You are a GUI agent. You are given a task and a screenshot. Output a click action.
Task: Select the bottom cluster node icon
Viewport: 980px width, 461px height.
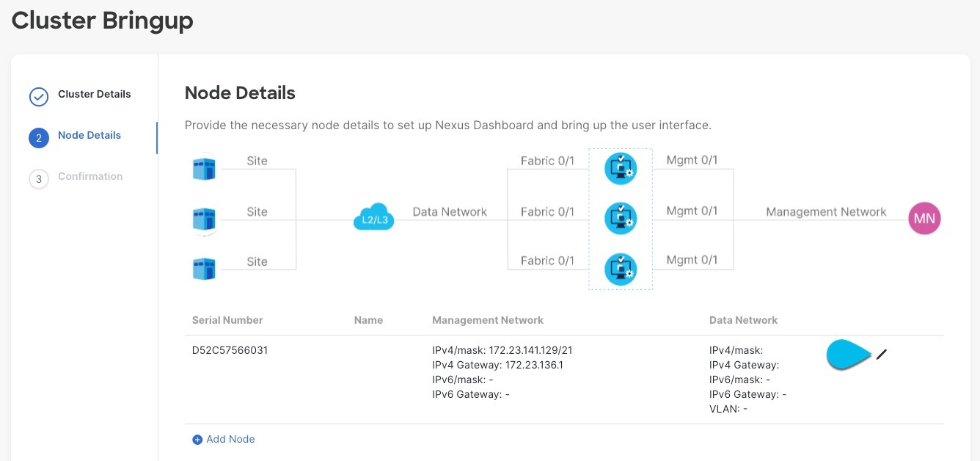[620, 269]
